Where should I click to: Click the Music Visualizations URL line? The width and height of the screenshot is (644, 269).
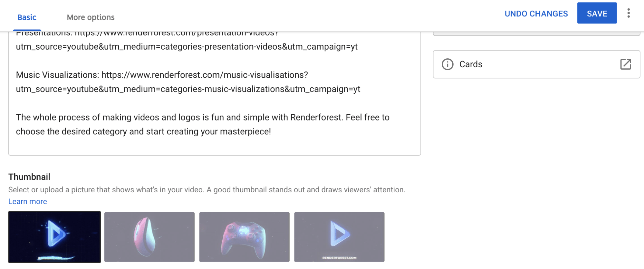(x=162, y=75)
